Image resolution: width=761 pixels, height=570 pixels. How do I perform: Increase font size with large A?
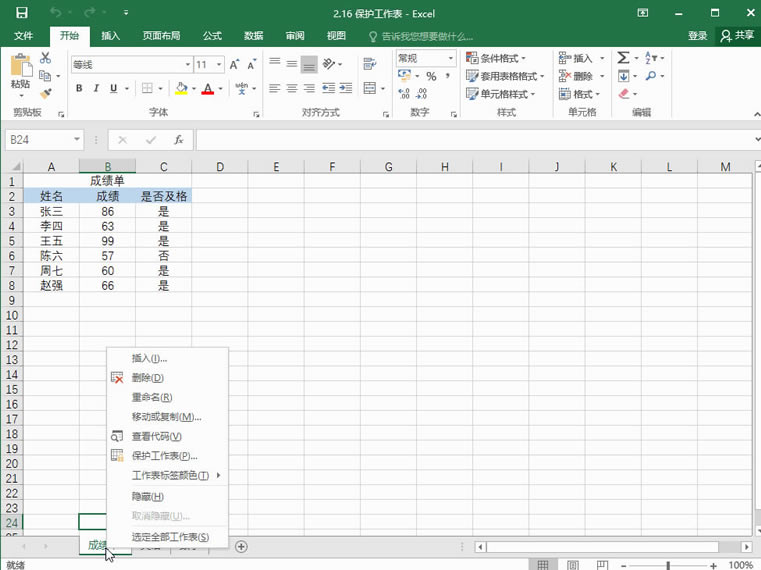[x=234, y=64]
